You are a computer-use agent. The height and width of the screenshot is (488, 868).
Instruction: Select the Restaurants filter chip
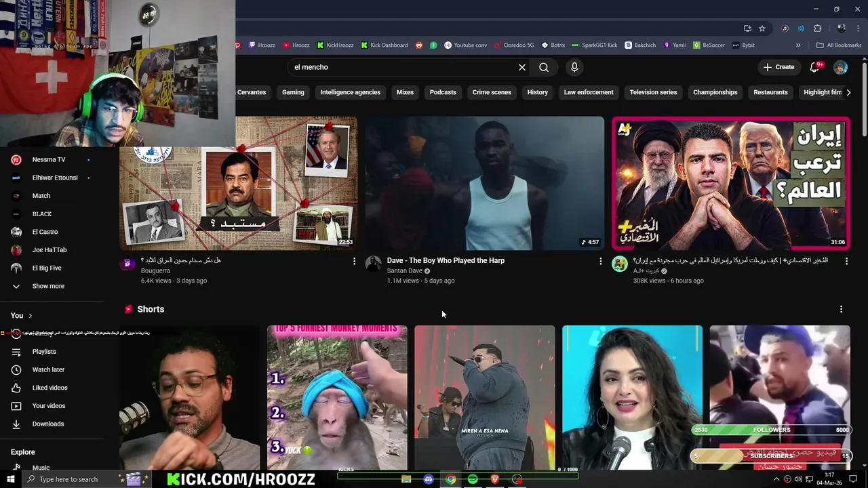[x=770, y=92]
